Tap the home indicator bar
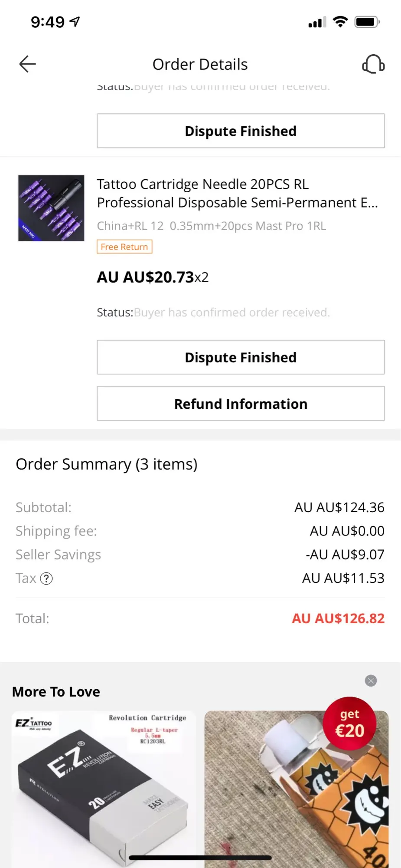The width and height of the screenshot is (401, 868). [x=200, y=858]
